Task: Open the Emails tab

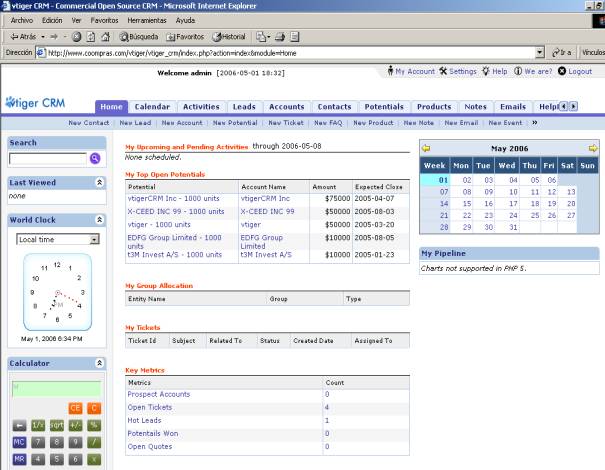Action: [513, 107]
